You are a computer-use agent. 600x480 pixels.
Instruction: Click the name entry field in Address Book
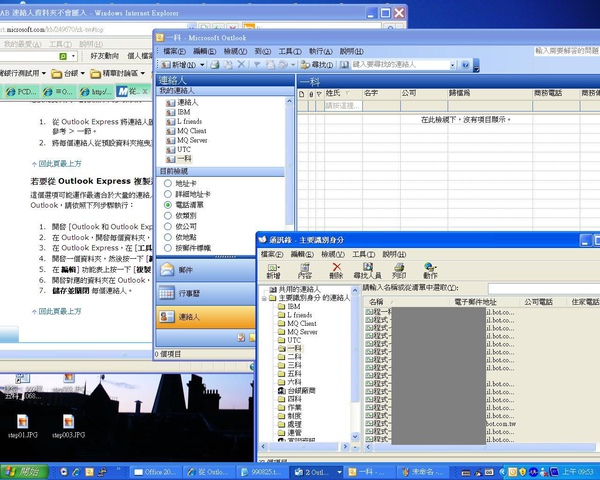[543, 288]
